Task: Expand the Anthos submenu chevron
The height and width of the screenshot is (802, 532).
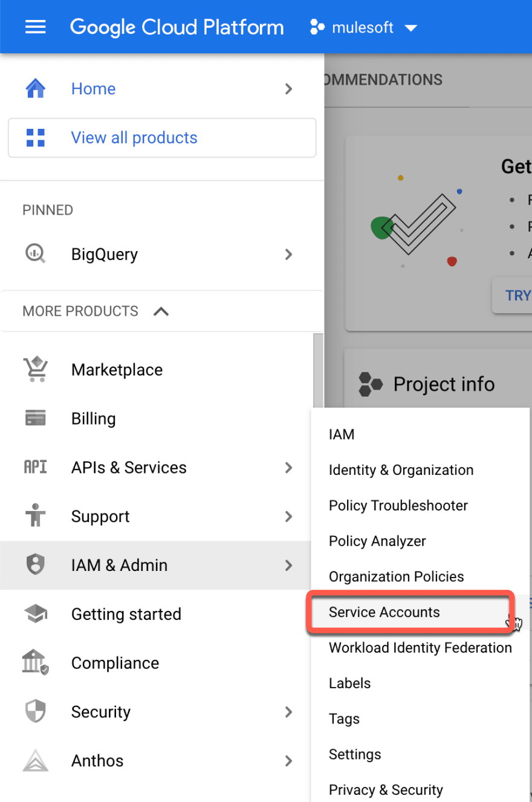Action: (288, 761)
